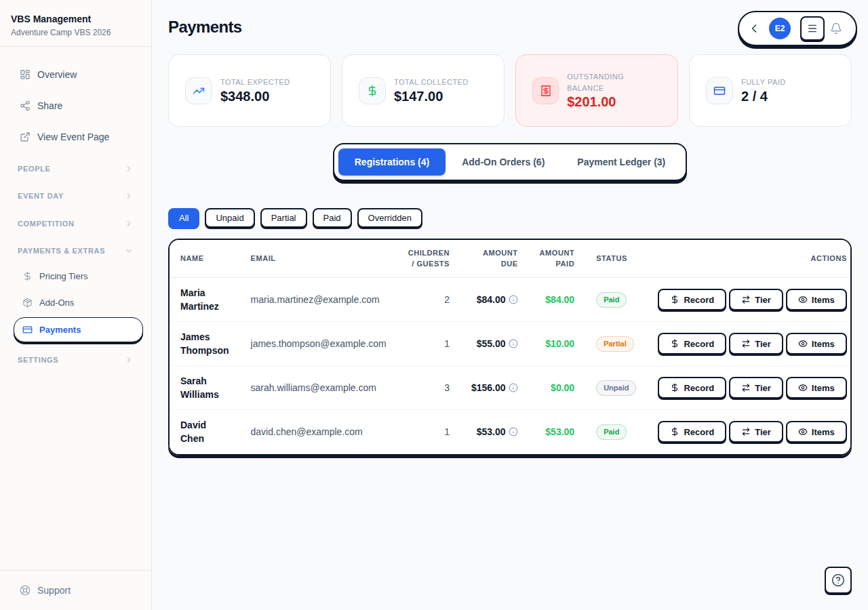The width and height of the screenshot is (868, 610).
Task: Click the back chevron beside the E2 badge
Action: [x=753, y=28]
